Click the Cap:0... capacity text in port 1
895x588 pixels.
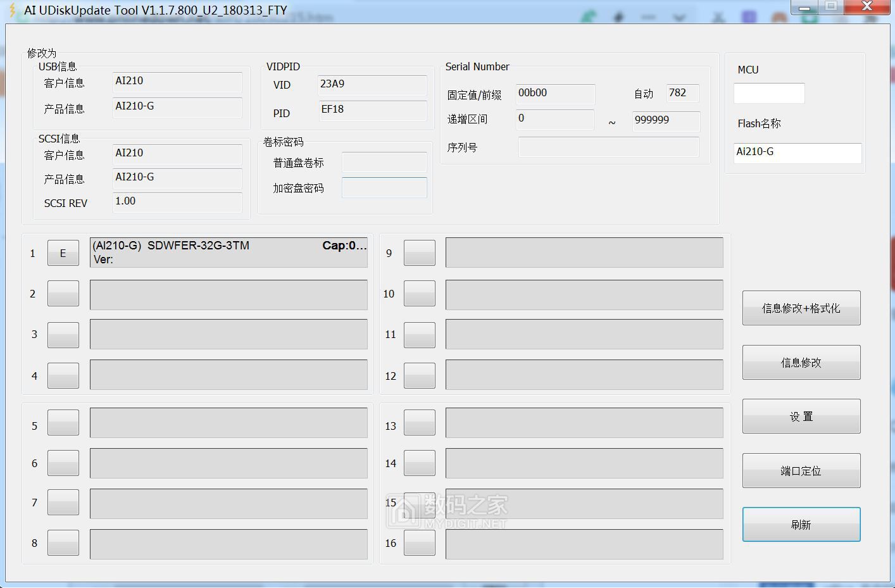click(344, 246)
